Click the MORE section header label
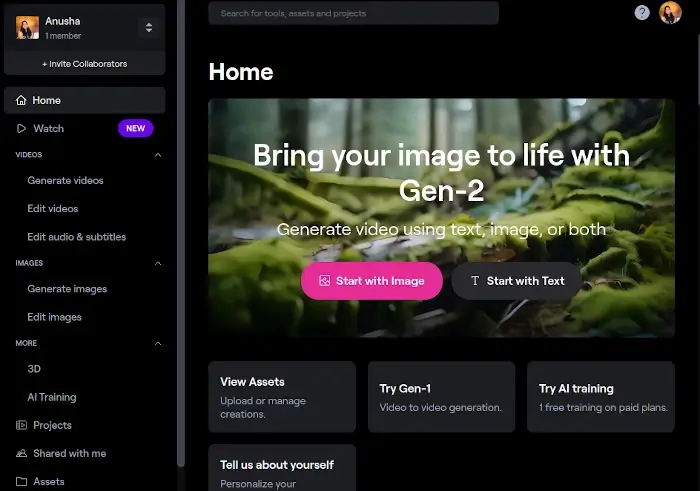Image resolution: width=700 pixels, height=491 pixels. tap(26, 343)
